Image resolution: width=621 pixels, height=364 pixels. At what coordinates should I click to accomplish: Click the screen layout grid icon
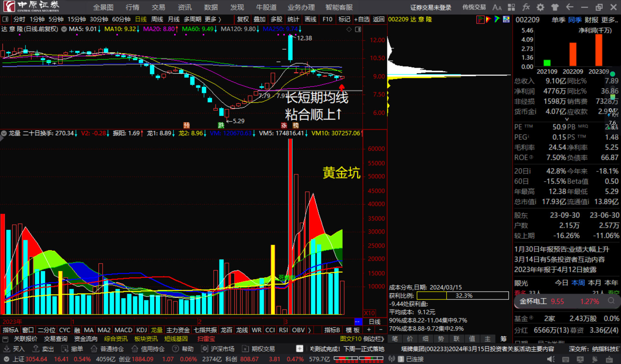click(x=511, y=7)
